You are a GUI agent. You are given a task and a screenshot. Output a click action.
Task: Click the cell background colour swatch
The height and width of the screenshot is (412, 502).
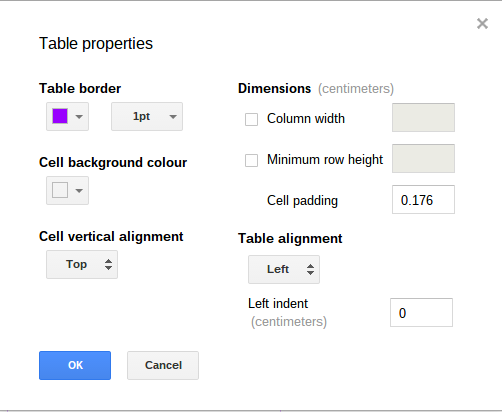(x=60, y=190)
